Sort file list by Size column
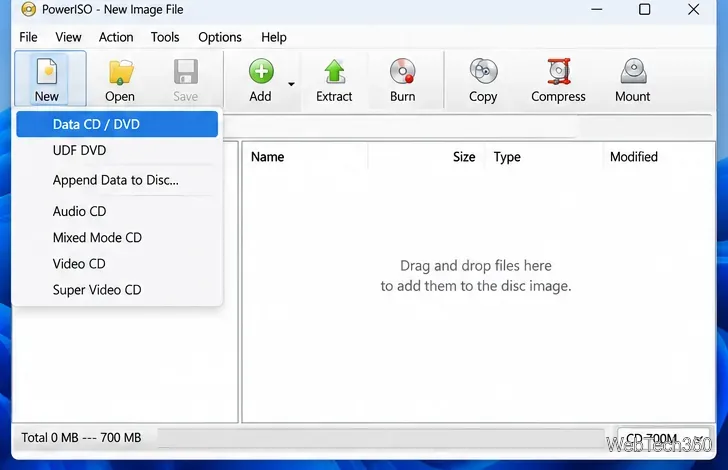 [x=426, y=157]
